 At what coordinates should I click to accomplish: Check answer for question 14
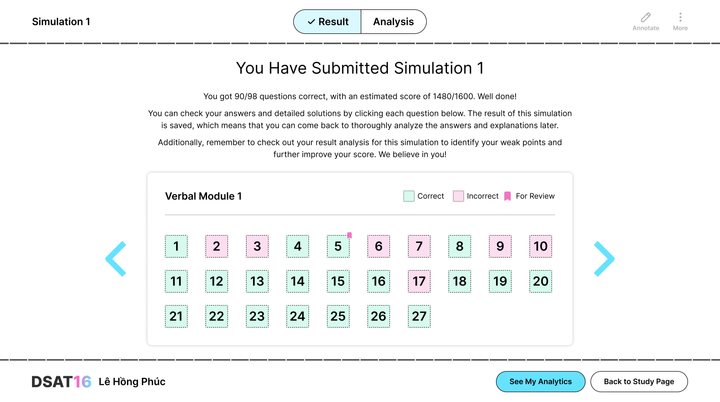coord(298,281)
